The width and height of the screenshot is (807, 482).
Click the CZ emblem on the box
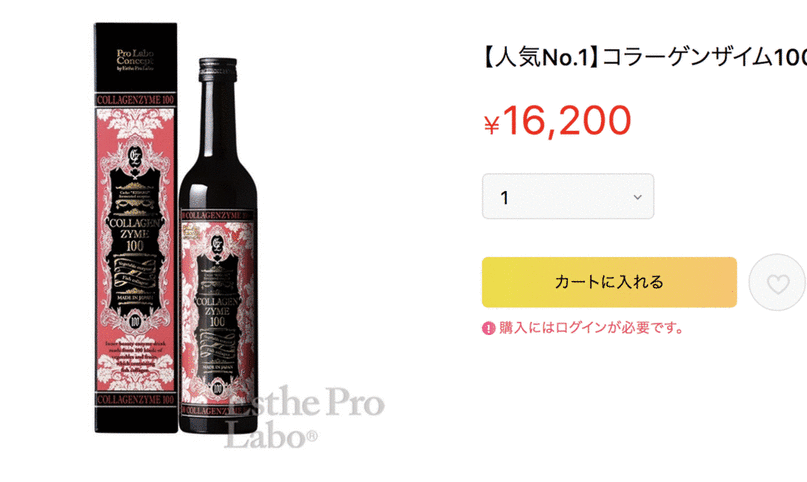[x=135, y=156]
